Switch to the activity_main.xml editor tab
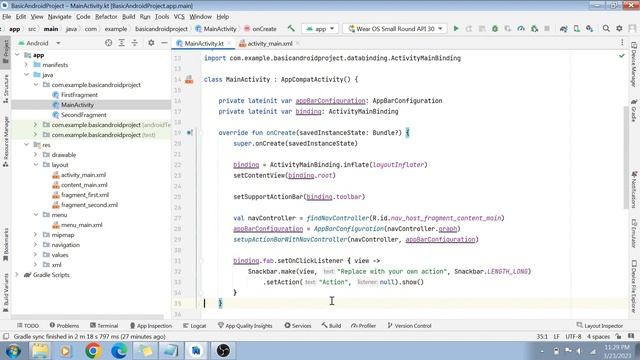The height and width of the screenshot is (360, 640). (x=269, y=43)
